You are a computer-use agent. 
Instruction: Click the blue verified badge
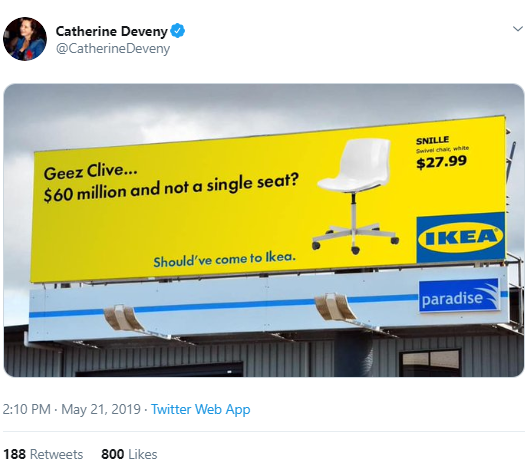click(x=177, y=31)
